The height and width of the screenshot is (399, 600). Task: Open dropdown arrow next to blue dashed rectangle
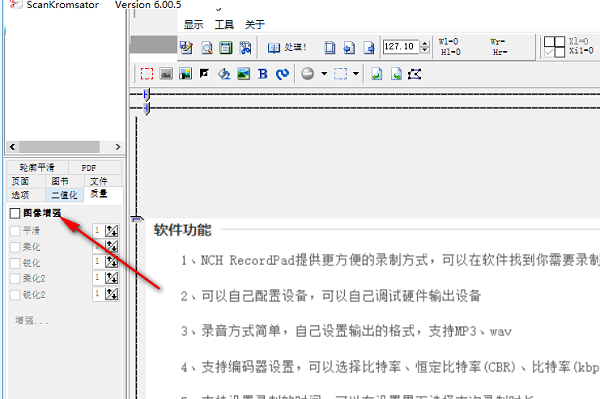[x=355, y=73]
